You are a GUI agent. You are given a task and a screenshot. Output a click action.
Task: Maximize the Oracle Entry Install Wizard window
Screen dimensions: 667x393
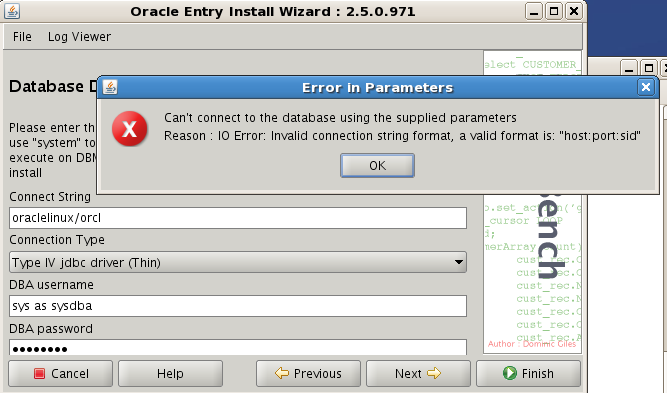click(x=554, y=11)
